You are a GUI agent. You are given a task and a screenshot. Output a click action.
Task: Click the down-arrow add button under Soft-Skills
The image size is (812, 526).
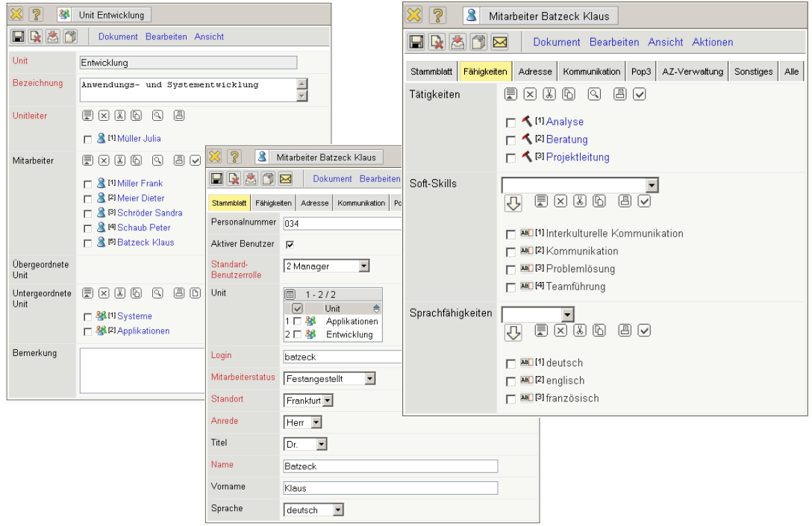click(513, 204)
